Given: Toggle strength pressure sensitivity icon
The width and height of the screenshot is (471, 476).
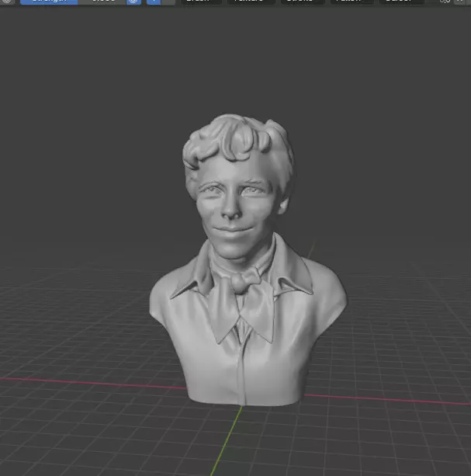Looking at the screenshot, I should tap(133, 2).
